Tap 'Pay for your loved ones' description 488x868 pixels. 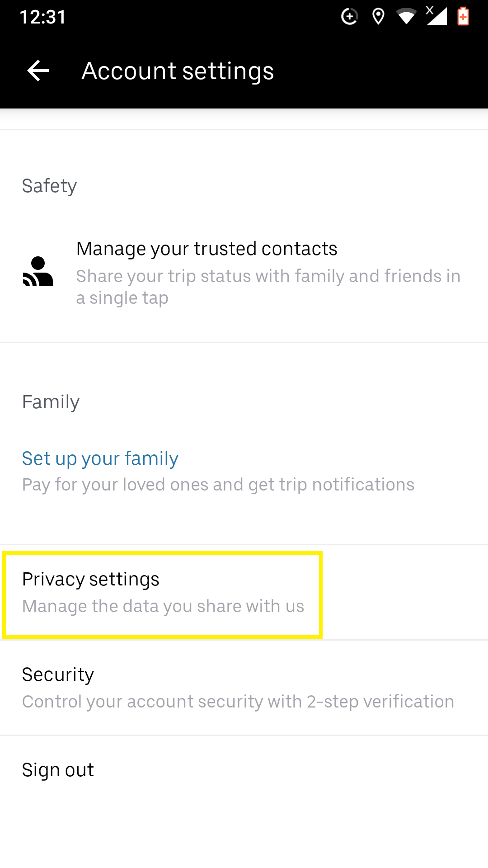(x=218, y=485)
